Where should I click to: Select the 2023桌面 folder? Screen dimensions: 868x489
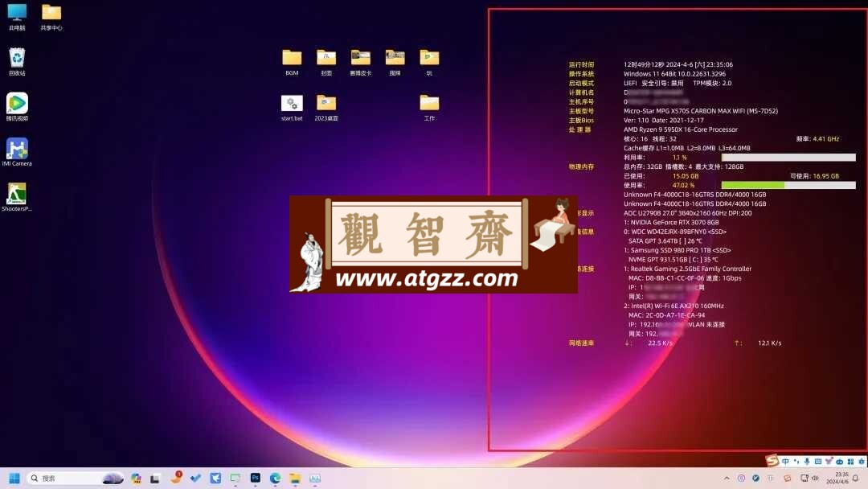326,108
